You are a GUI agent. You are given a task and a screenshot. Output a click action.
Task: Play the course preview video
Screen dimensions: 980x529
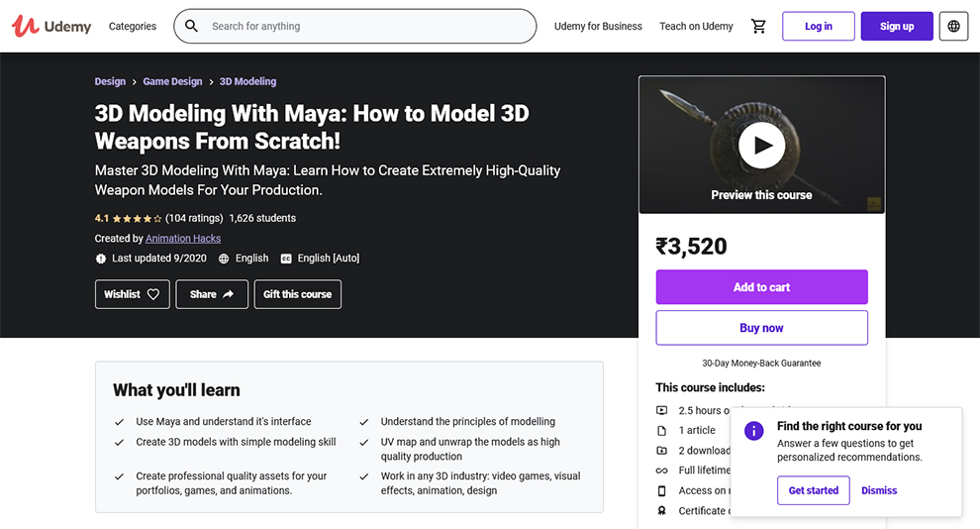(x=761, y=145)
